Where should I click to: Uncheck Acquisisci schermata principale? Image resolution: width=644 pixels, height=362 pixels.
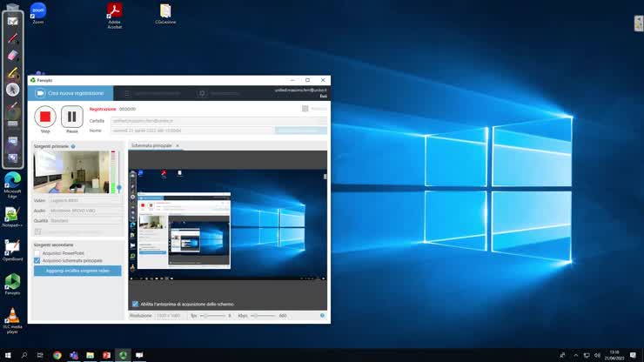pos(37,260)
